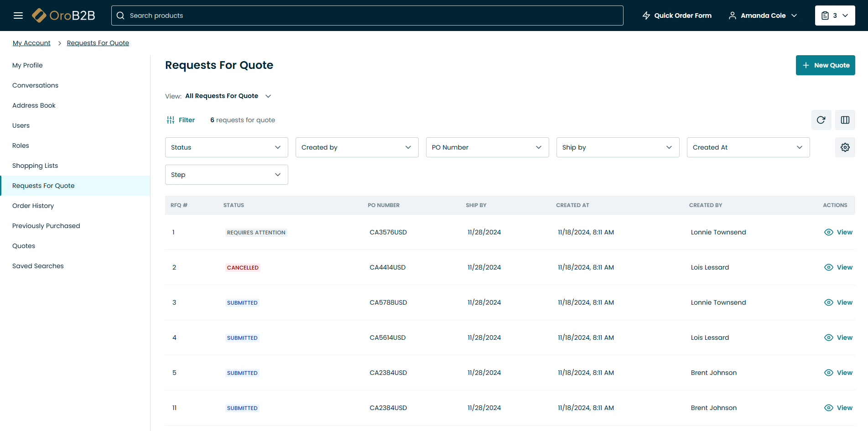The height and width of the screenshot is (431, 868).
Task: Open Shopping Lists in sidebar
Action: click(35, 166)
